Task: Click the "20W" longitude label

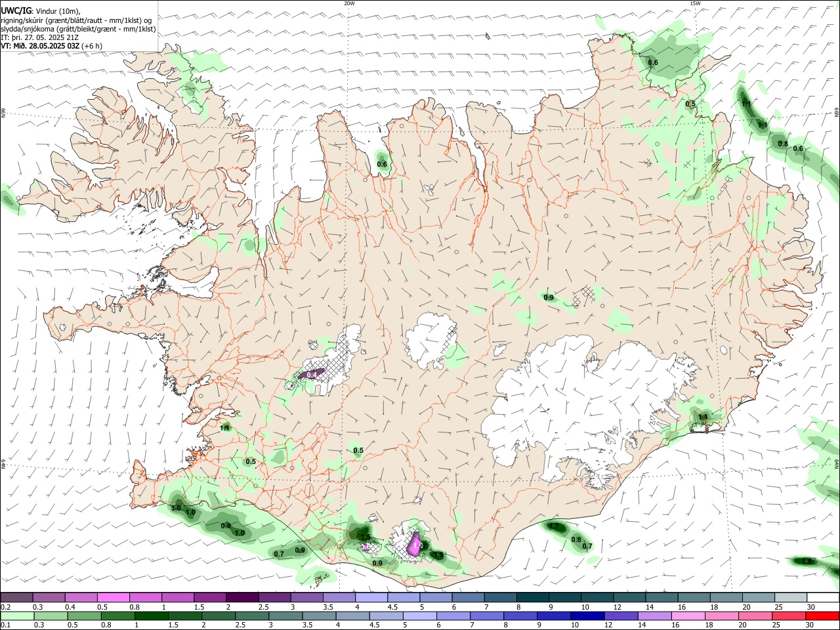Action: (349, 3)
